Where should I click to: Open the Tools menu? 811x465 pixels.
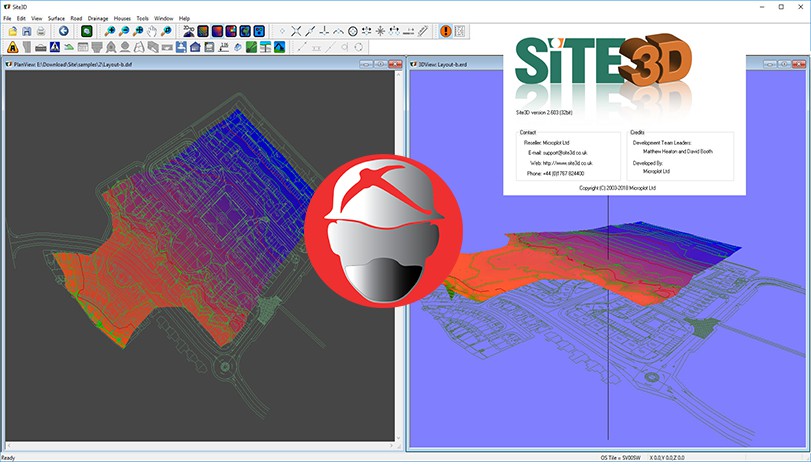143,18
